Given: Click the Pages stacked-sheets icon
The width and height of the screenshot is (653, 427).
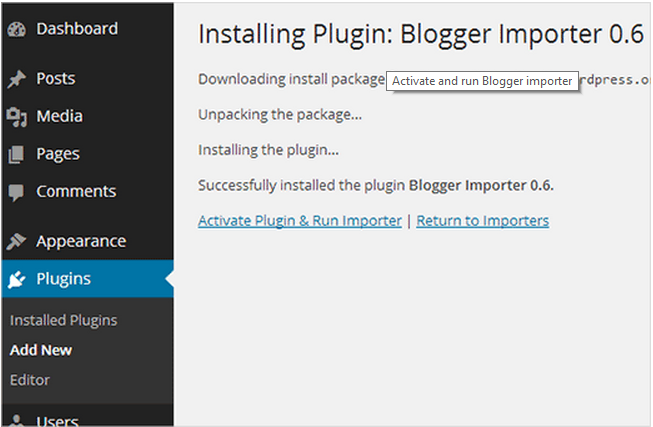Looking at the screenshot, I should [16, 155].
